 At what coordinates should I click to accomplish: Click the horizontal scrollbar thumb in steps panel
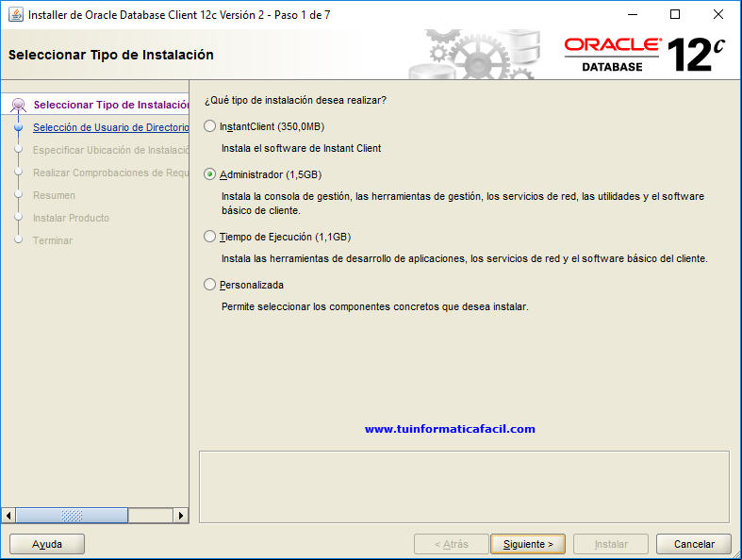click(x=72, y=516)
